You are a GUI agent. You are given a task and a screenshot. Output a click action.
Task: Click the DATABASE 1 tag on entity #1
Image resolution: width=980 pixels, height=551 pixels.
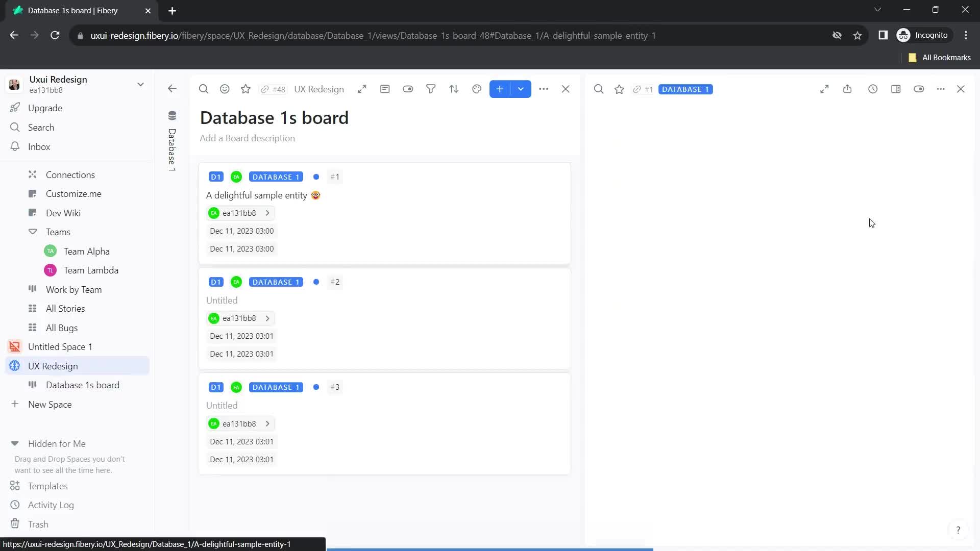[276, 176]
